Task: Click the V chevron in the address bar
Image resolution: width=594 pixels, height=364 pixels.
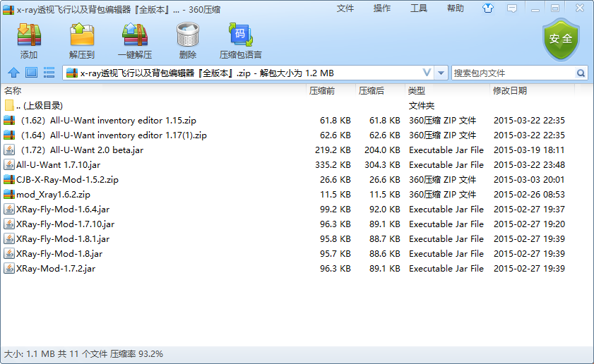Action: 427,73
